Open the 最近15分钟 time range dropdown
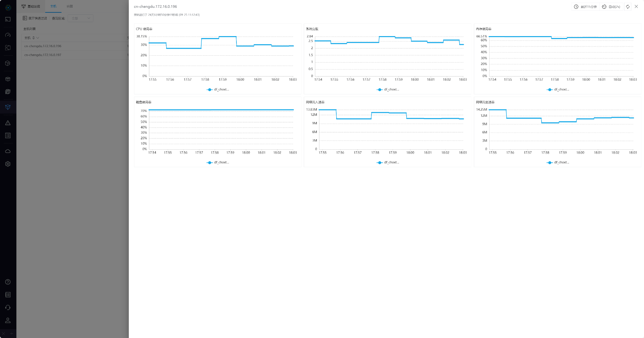Image resolution: width=644 pixels, height=338 pixels. coord(585,7)
